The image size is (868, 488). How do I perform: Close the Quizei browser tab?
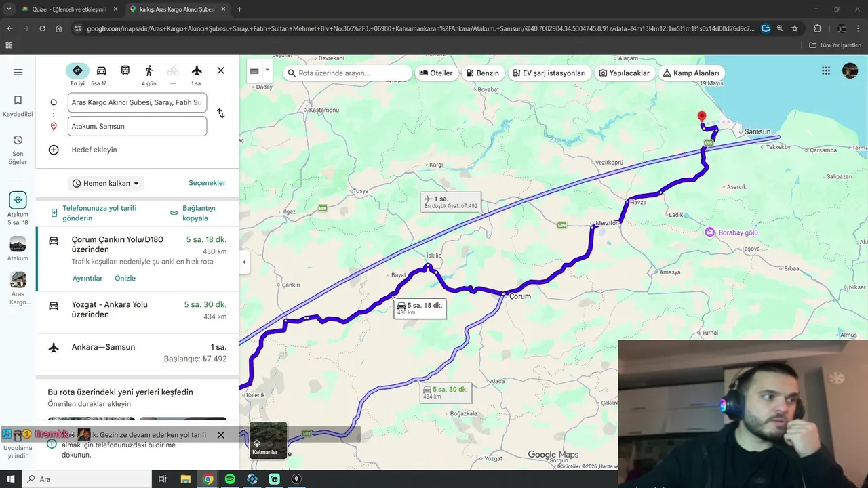point(115,9)
